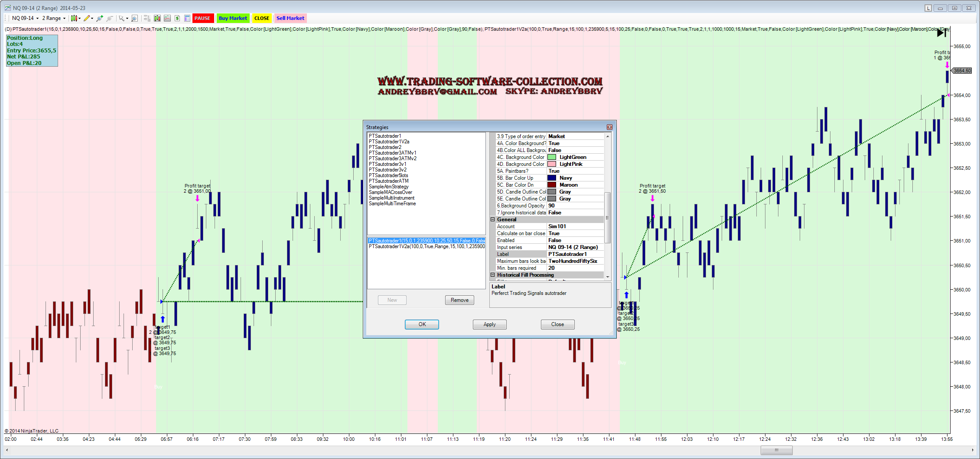Open the chart properties icon
The width and height of the screenshot is (980, 459).
[x=187, y=18]
